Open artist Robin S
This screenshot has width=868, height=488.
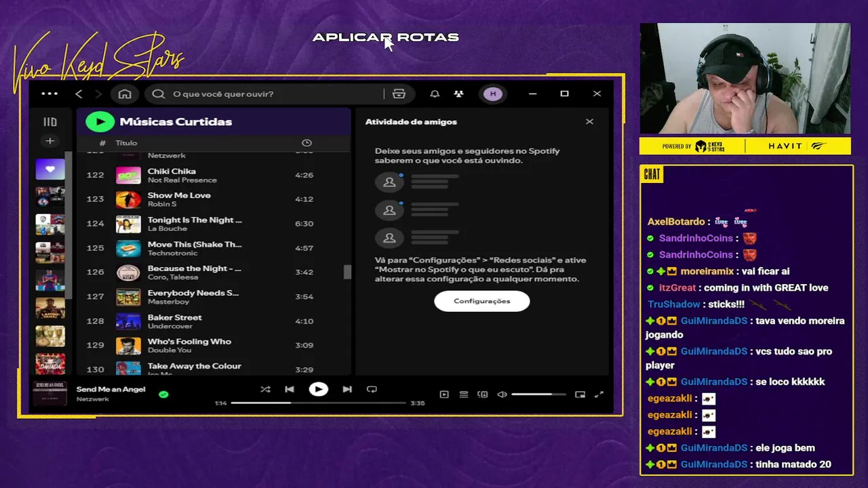(162, 204)
